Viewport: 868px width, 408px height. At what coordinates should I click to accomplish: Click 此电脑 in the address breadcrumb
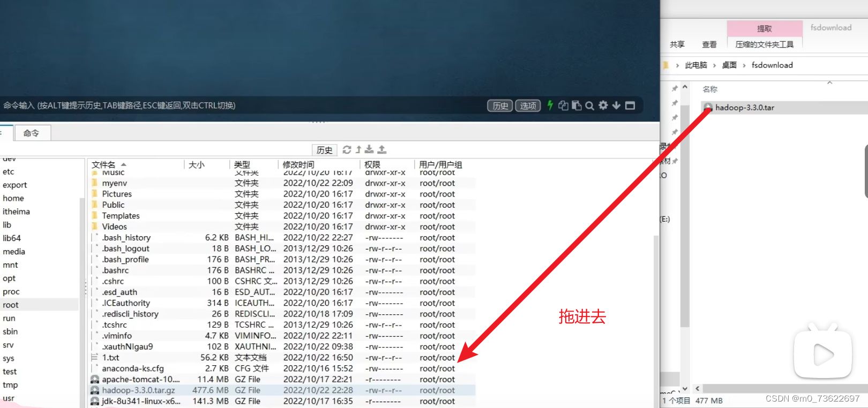[696, 65]
